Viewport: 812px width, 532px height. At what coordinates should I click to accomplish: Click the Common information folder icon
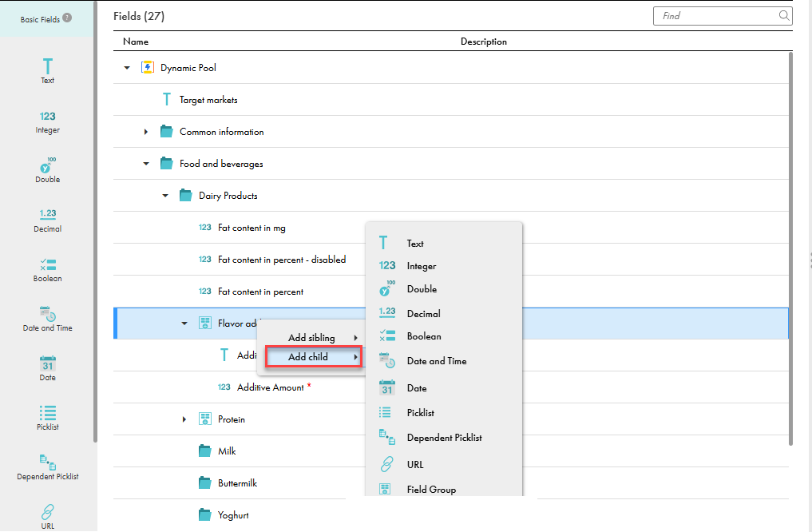coord(166,132)
